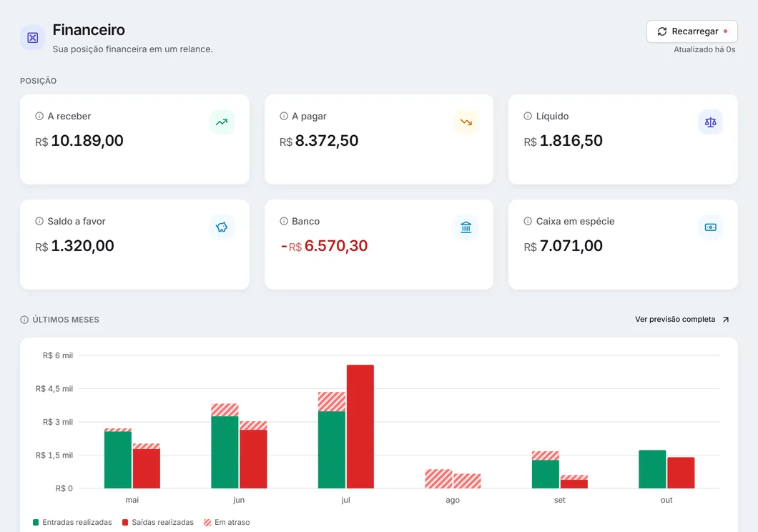
Task: Toggle Saídas realizadas in the chart legend
Action: click(157, 522)
